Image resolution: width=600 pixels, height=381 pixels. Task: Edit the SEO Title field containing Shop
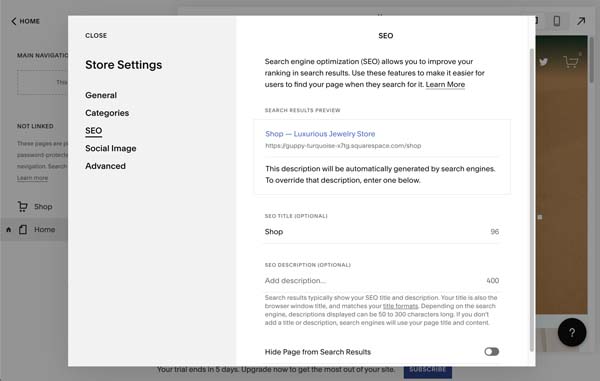[382, 232]
